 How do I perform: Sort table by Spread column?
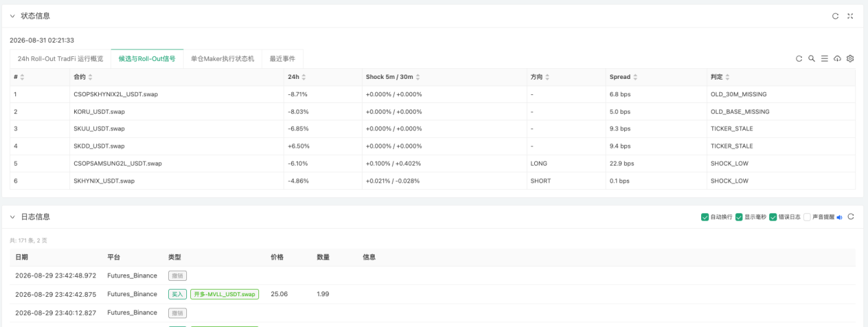coord(636,77)
